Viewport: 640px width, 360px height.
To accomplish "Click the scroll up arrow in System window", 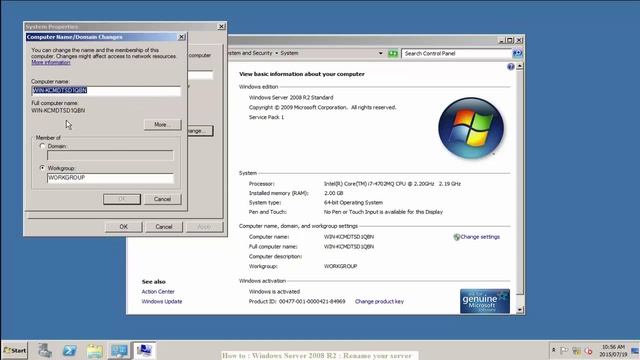I will pyautogui.click(x=520, y=66).
